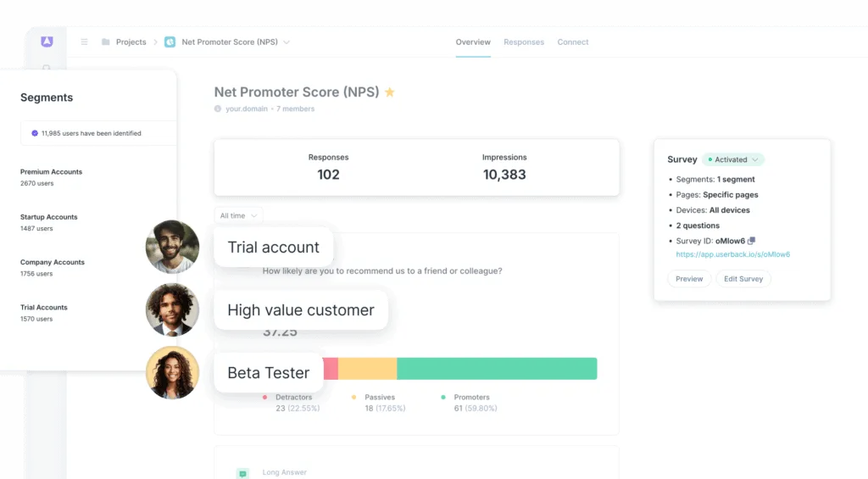Switch to the Responses tab
The image size is (868, 479).
click(x=524, y=42)
